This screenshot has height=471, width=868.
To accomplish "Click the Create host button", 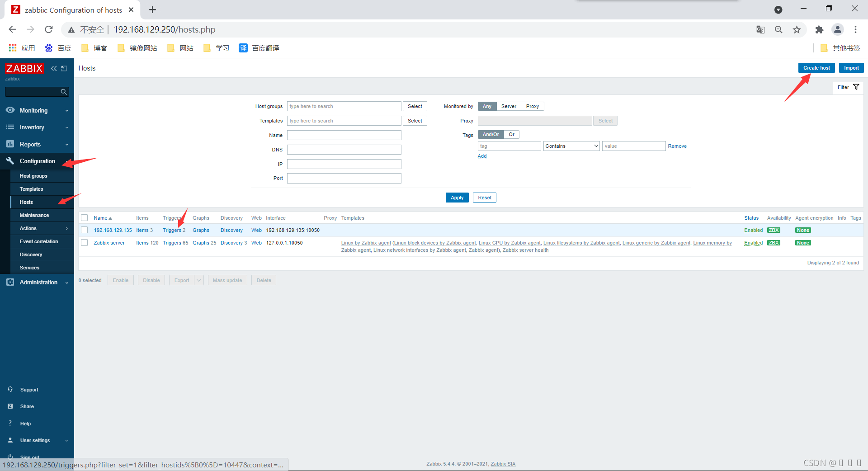I will pyautogui.click(x=816, y=68).
